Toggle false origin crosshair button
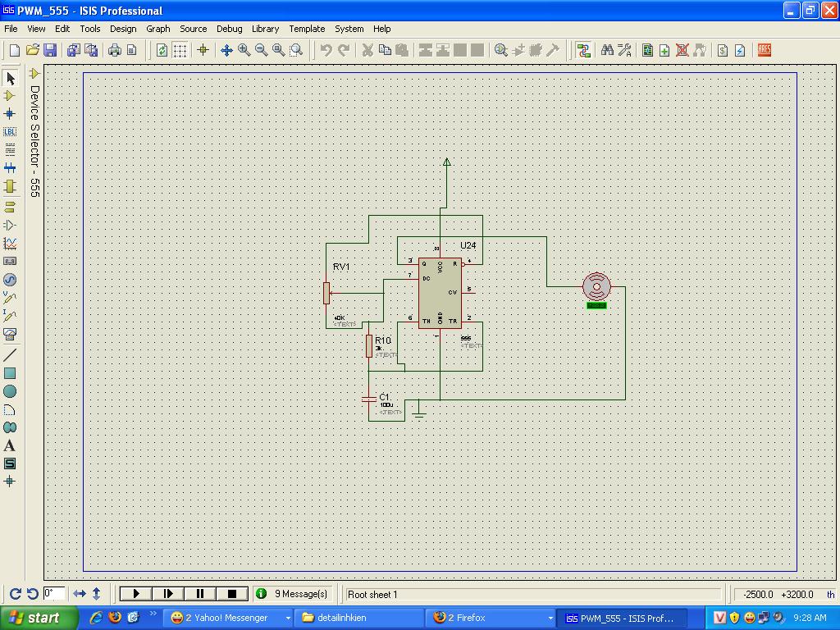 coord(203,50)
